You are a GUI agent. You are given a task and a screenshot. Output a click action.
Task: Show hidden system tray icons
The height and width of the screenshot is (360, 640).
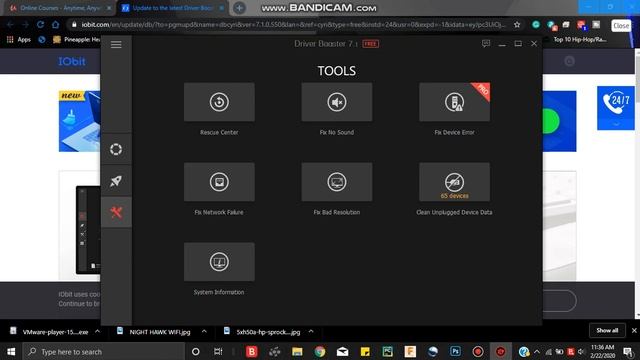tap(537, 351)
